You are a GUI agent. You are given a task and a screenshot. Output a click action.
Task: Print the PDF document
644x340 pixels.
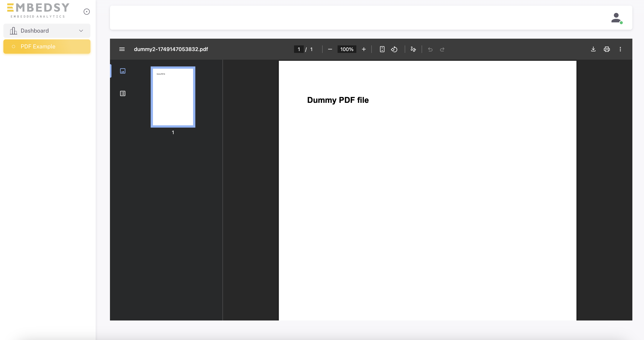click(607, 49)
